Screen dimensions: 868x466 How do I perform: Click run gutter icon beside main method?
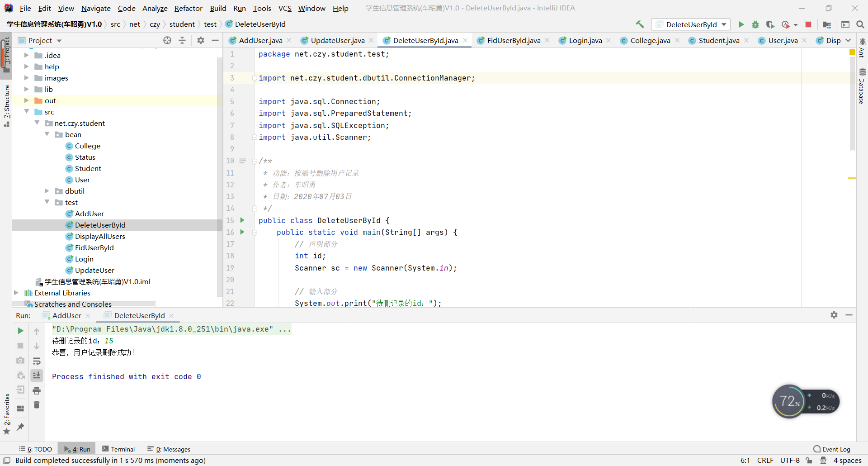242,232
